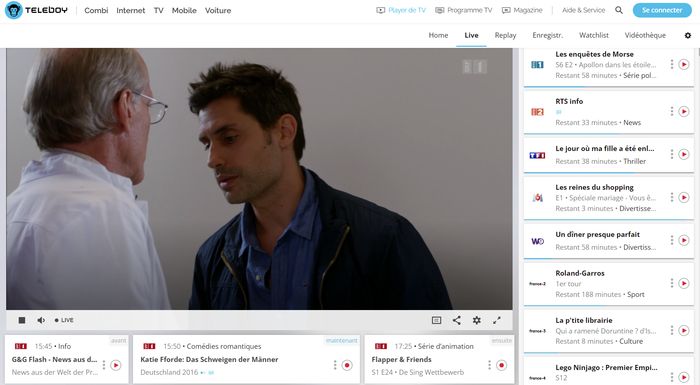Play Lego Ninjago channel
The height and width of the screenshot is (385, 700).
tap(684, 377)
